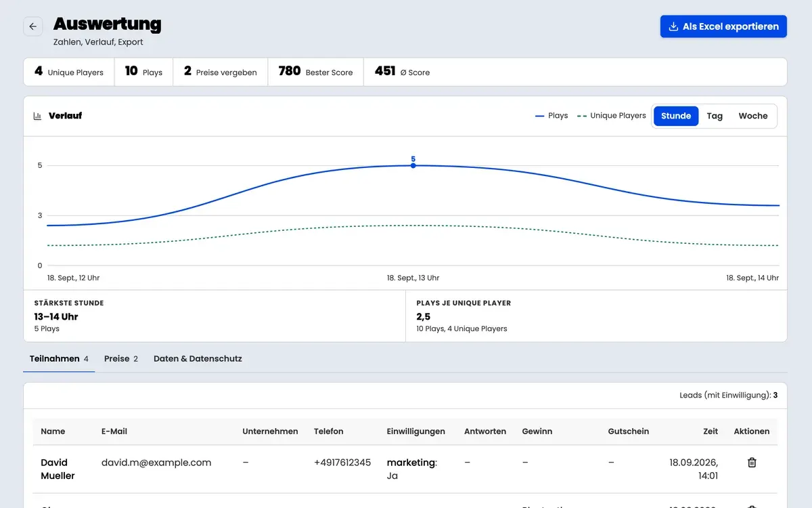Viewport: 812px width, 508px height.
Task: Click the 18. Sept., 13 Uhr axis label
Action: click(413, 278)
